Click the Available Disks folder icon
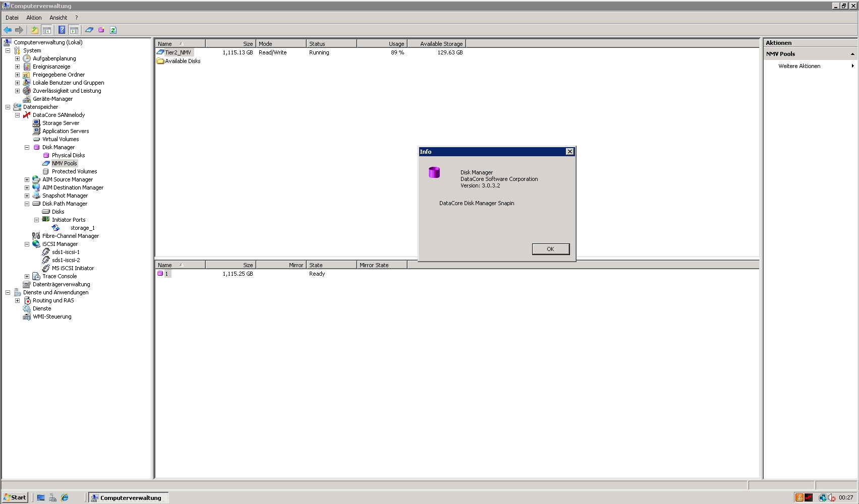The height and width of the screenshot is (504, 859). (x=160, y=61)
